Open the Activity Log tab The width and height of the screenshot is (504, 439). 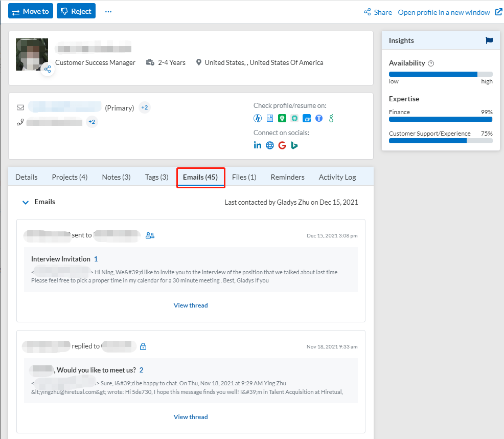[337, 177]
